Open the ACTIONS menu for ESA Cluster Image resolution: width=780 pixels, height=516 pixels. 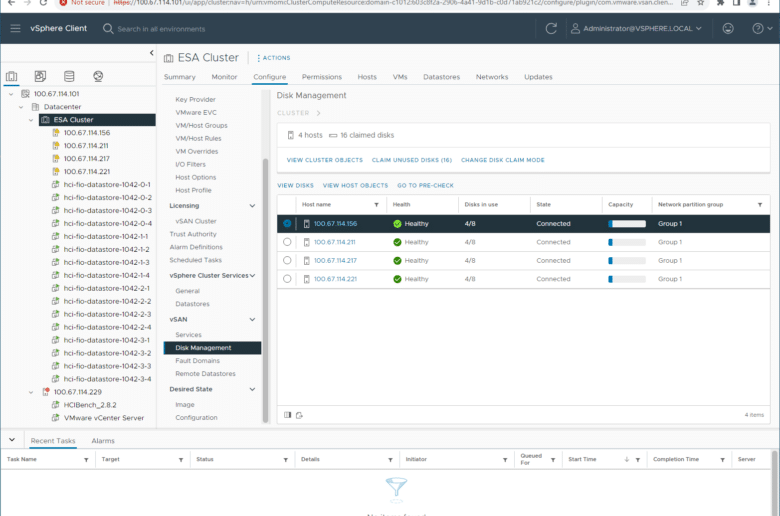pyautogui.click(x=274, y=58)
